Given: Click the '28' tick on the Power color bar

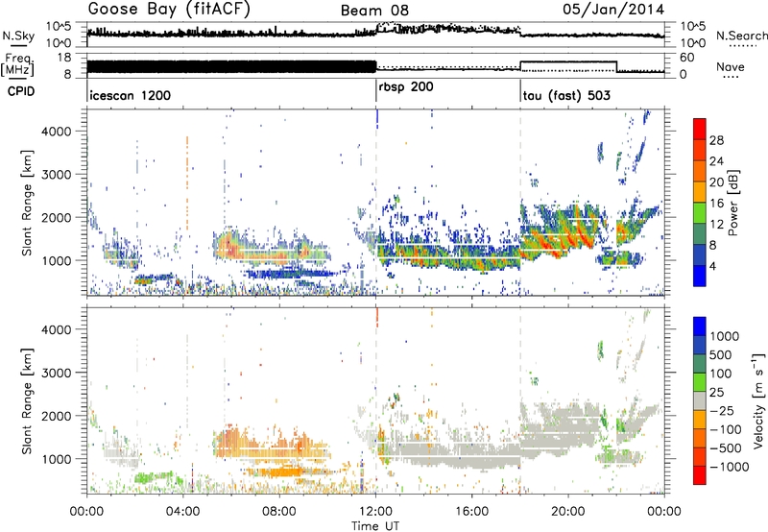Looking at the screenshot, I should (716, 140).
